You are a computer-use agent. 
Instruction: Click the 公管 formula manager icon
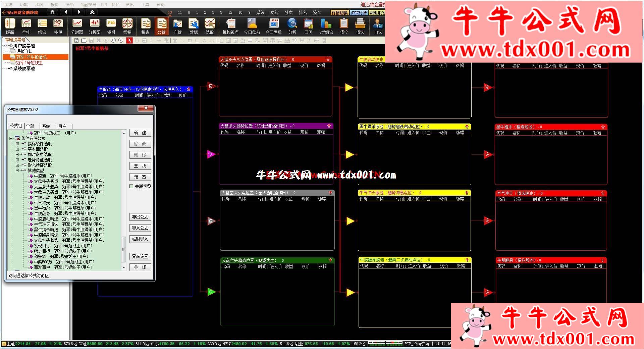tap(162, 26)
